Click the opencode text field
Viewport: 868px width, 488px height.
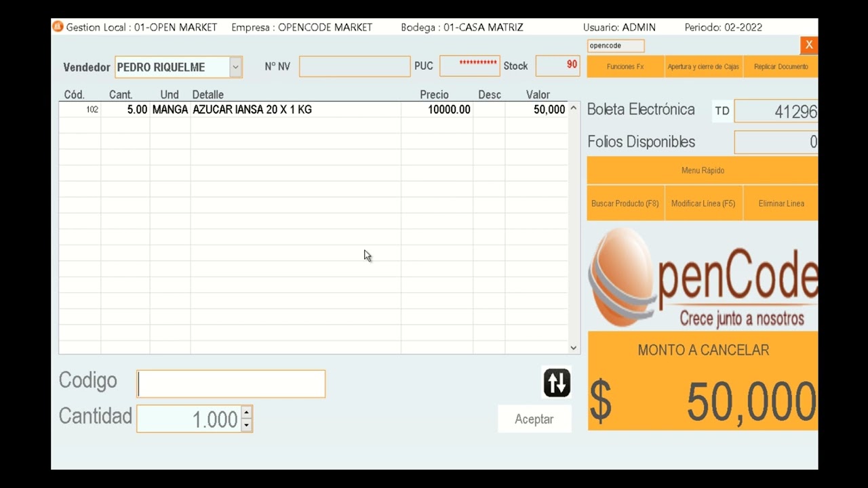coord(616,45)
